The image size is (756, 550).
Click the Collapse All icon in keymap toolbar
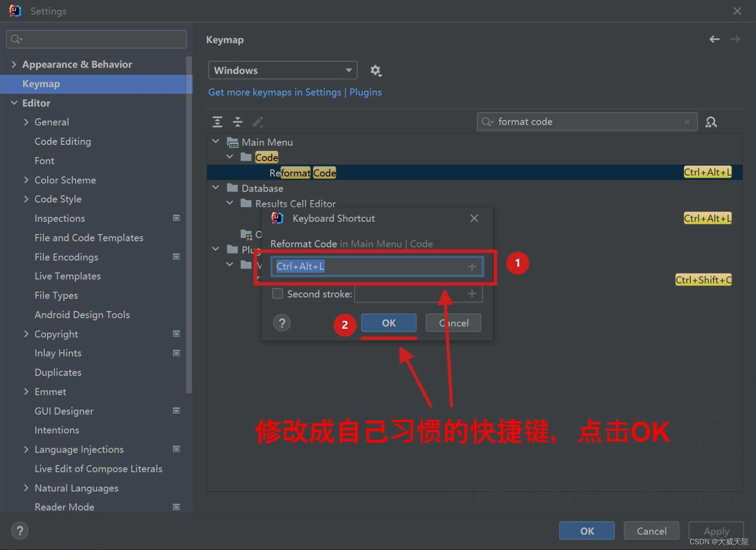(x=237, y=122)
